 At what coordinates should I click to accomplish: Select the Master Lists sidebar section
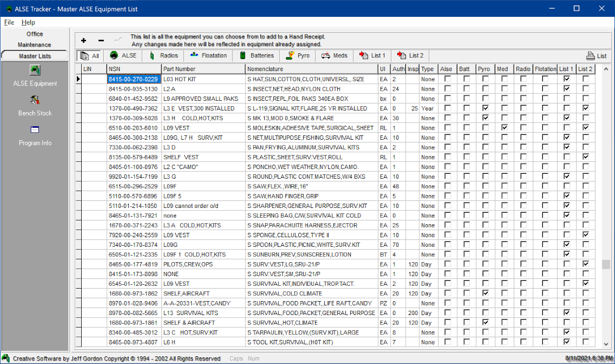[35, 56]
